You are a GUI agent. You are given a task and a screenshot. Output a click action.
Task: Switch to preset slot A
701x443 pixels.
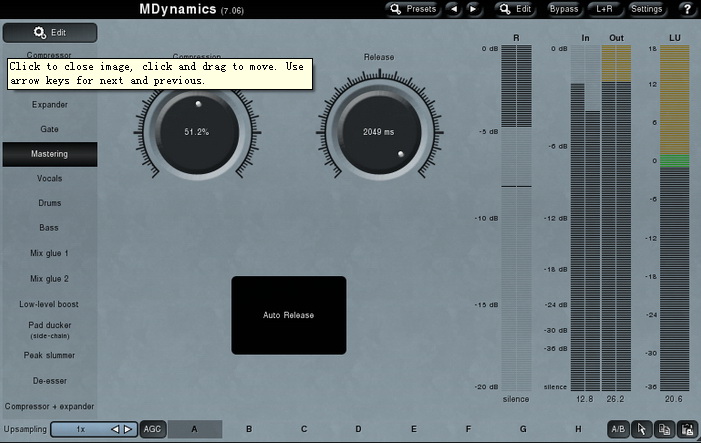click(x=194, y=429)
